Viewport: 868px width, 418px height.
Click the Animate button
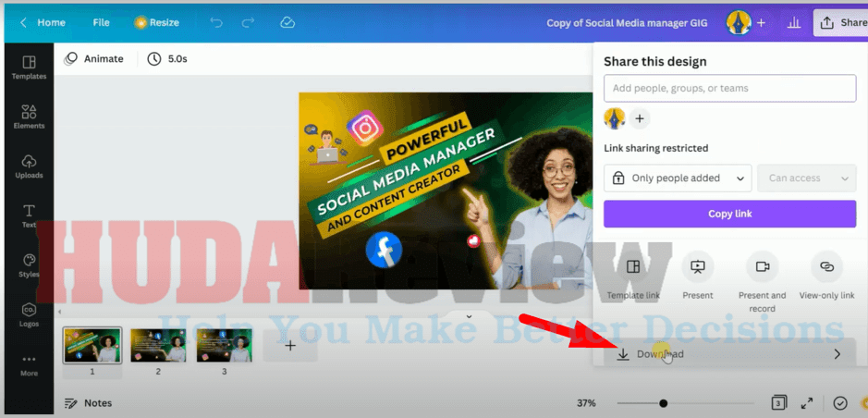(93, 58)
